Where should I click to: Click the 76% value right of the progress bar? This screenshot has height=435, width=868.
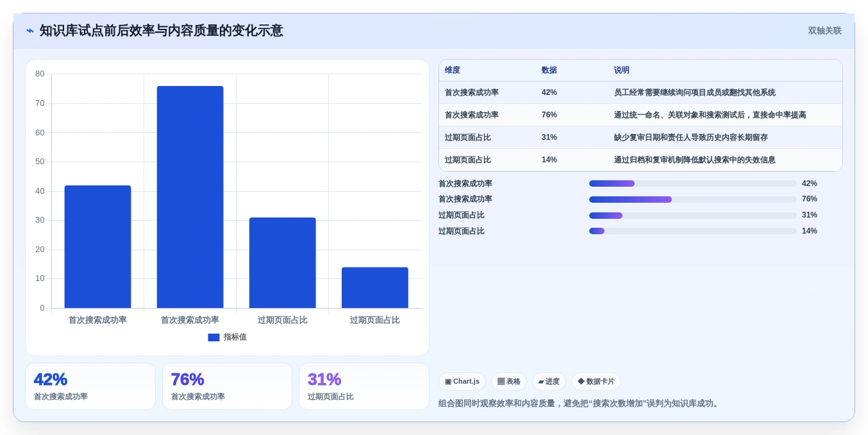click(809, 199)
